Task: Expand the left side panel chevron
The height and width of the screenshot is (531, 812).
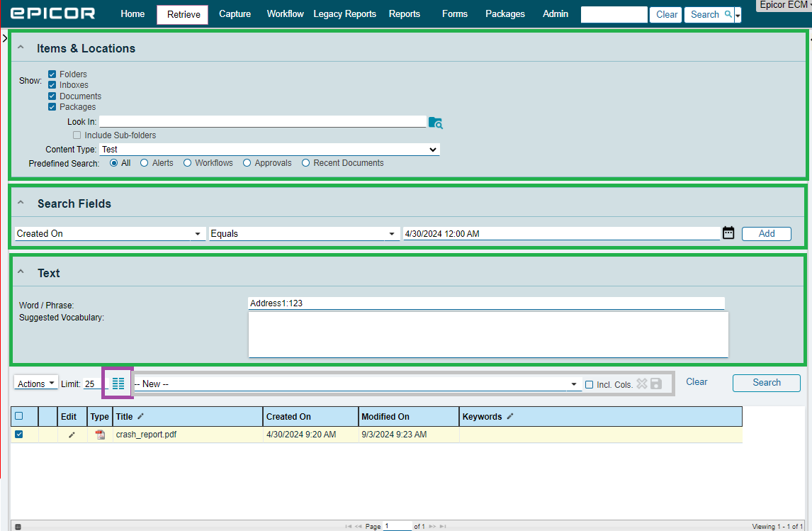Action: tap(5, 38)
